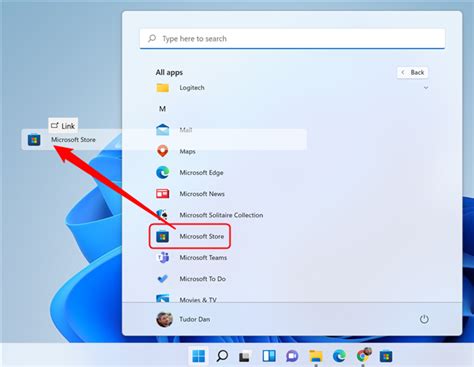Image resolution: width=474 pixels, height=367 pixels.
Task: Open Microsoft Solitaire Collection icon
Action: (163, 215)
